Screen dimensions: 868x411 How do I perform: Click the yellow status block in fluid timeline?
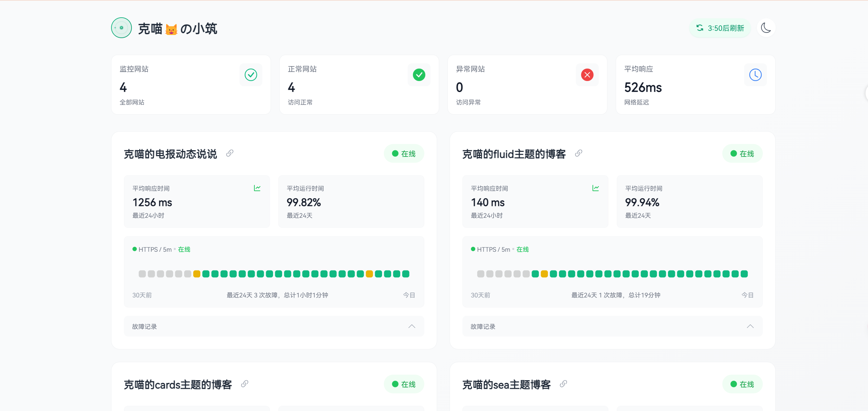[x=544, y=274]
